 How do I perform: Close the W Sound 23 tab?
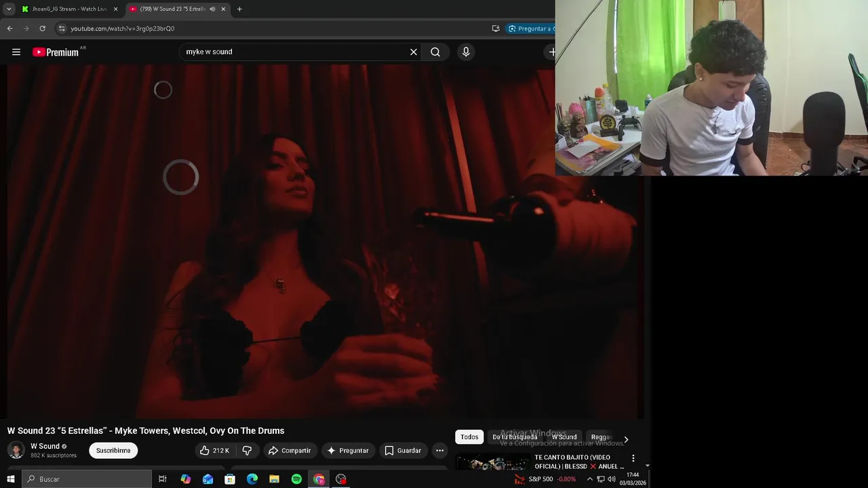[223, 9]
